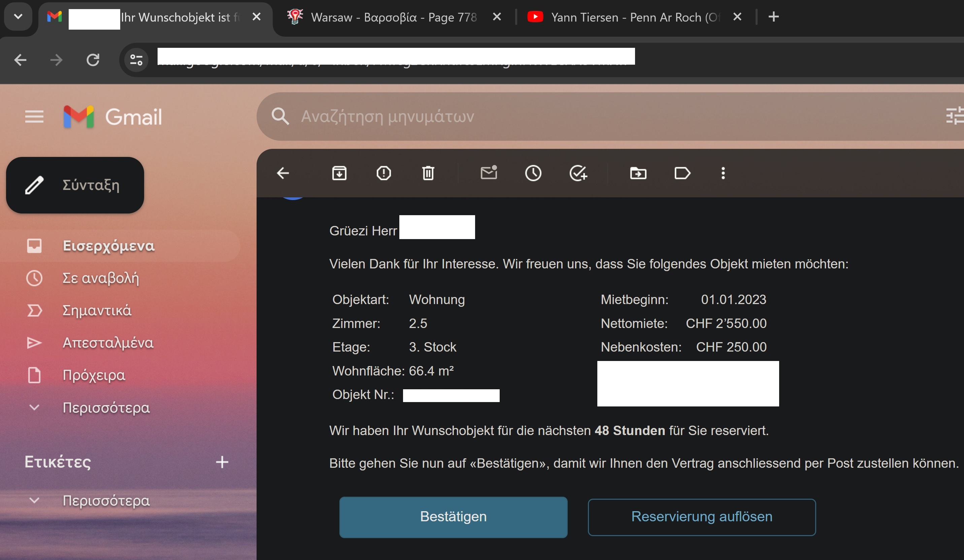Move this email to a folder
Image resolution: width=964 pixels, height=560 pixels.
(638, 173)
